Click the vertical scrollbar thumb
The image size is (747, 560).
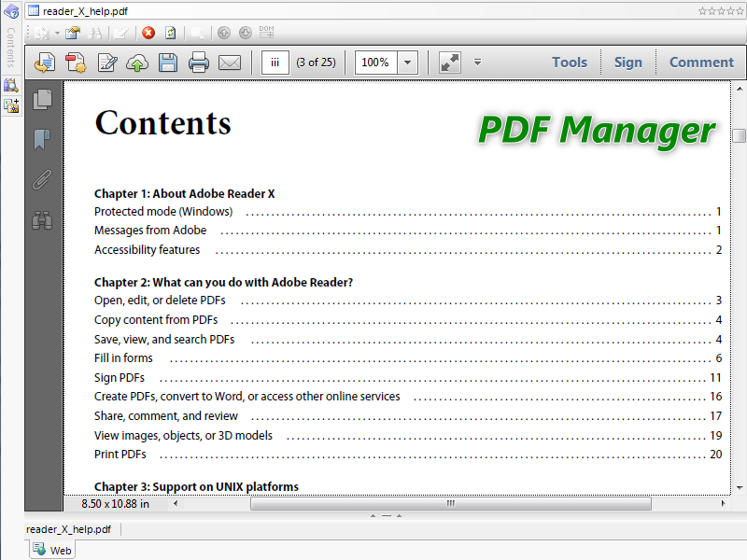740,135
